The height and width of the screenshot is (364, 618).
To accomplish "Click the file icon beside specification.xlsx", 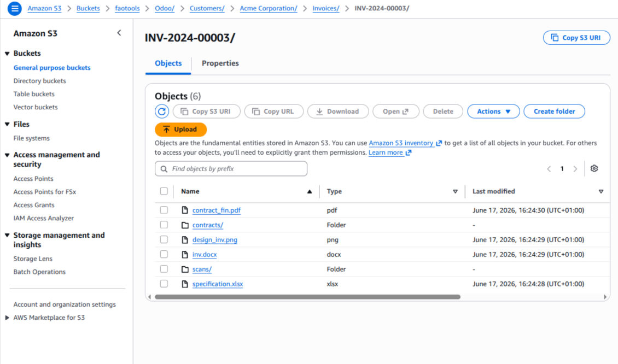I will click(185, 284).
